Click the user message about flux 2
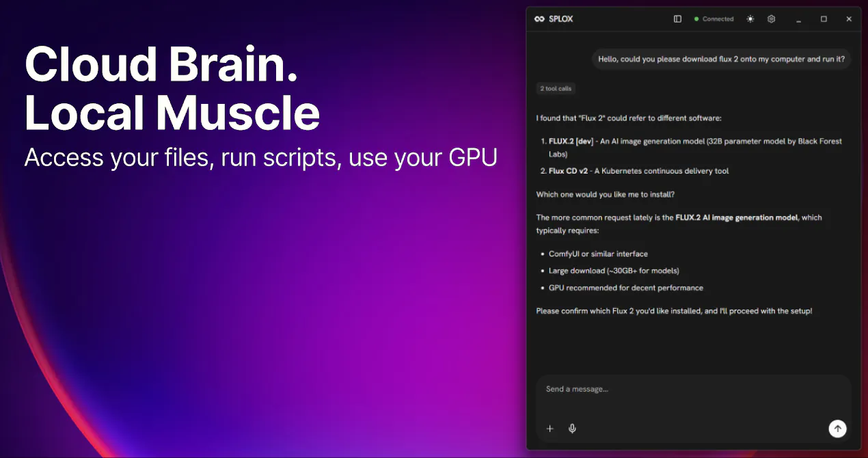The width and height of the screenshot is (868, 458). coord(721,59)
